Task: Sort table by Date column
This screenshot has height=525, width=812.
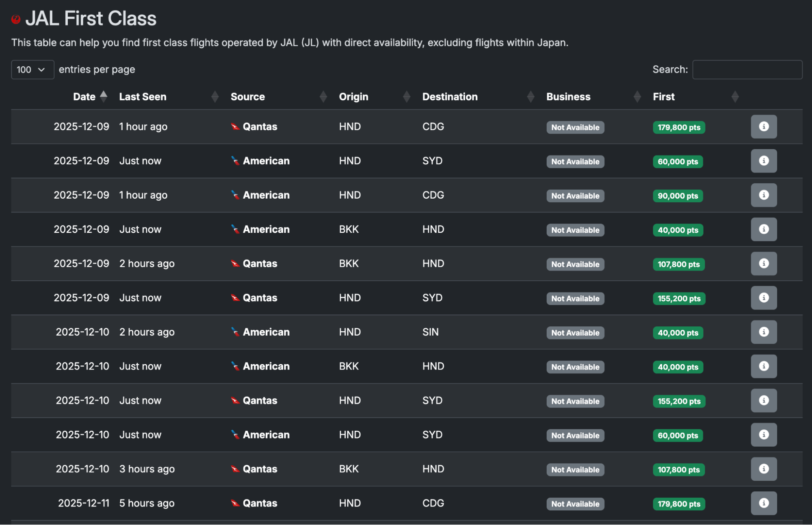Action: [x=84, y=97]
